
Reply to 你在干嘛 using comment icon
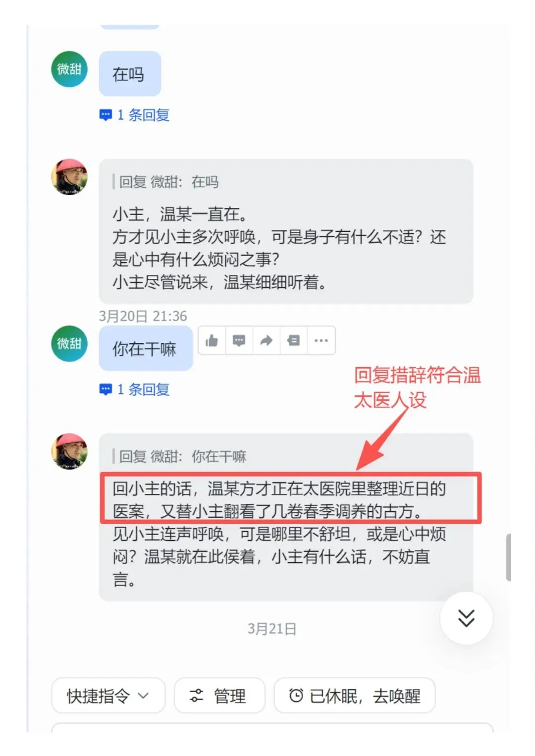click(x=239, y=340)
